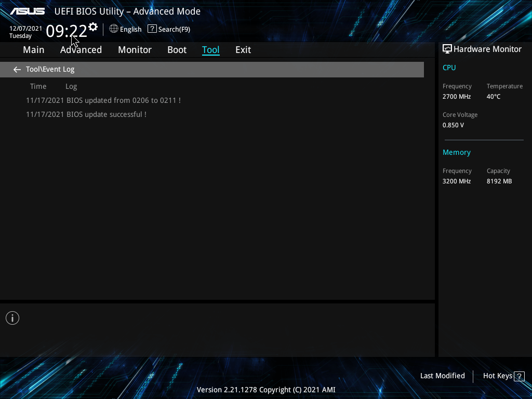Click the Tuesday weekday label
532x399 pixels.
[x=20, y=36]
